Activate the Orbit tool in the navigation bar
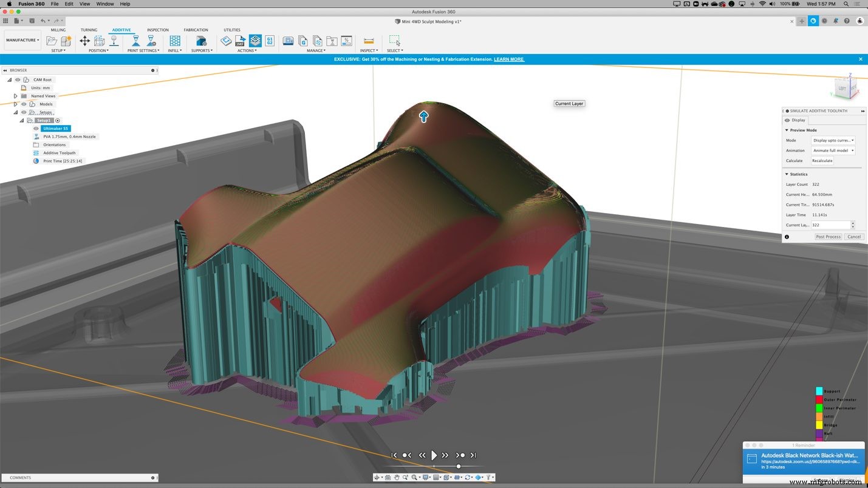Screen dimensions: 868x488 pyautogui.click(x=377, y=478)
